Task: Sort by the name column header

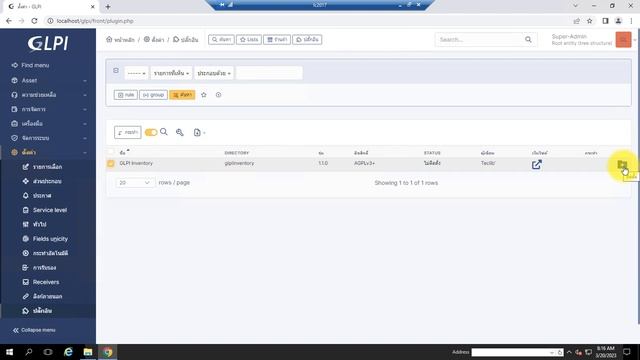Action: tap(124, 152)
